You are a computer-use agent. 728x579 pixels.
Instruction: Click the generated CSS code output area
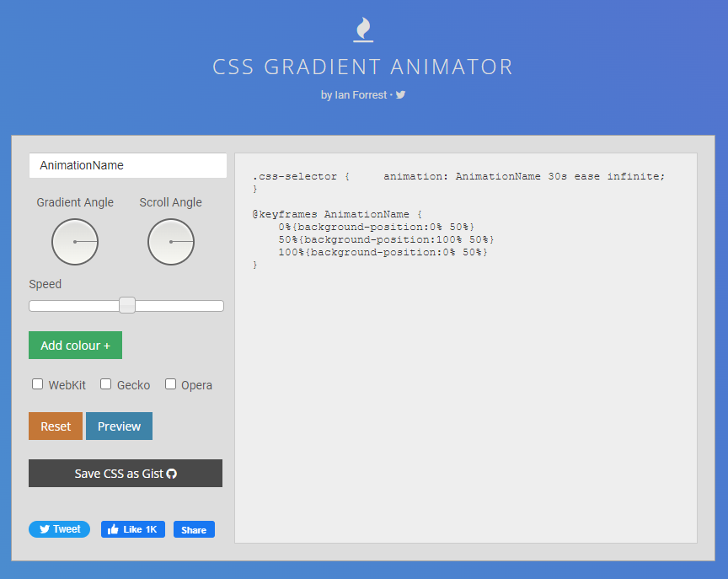[x=466, y=348]
